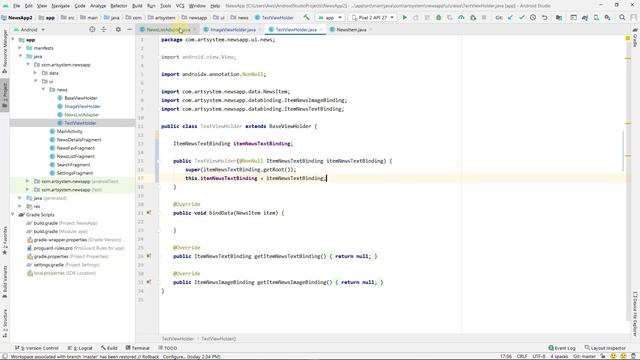640x360 pixels.
Task: Open Project Structure folder icon
Action: pos(559,18)
